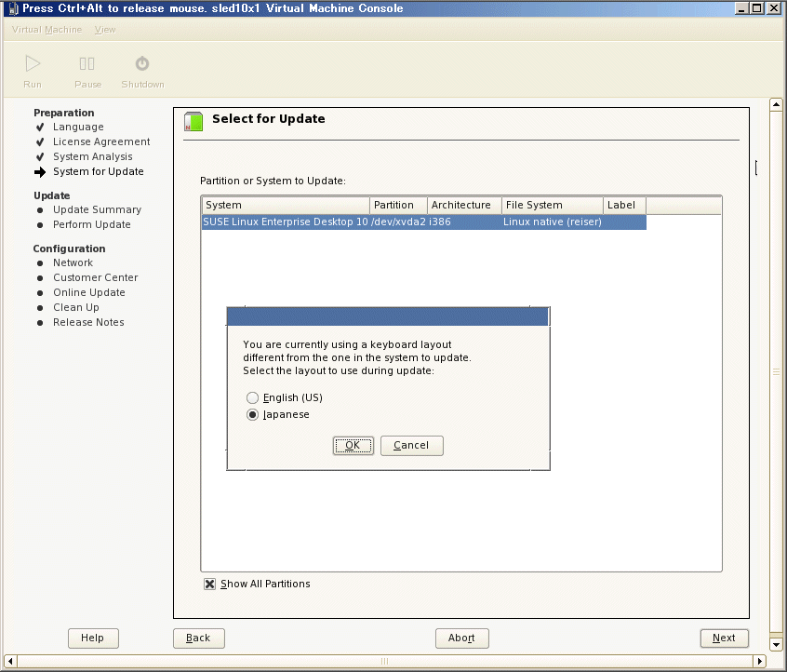This screenshot has height=672, width=787.
Task: Click the Pause toolbar icon
Action: 87,64
